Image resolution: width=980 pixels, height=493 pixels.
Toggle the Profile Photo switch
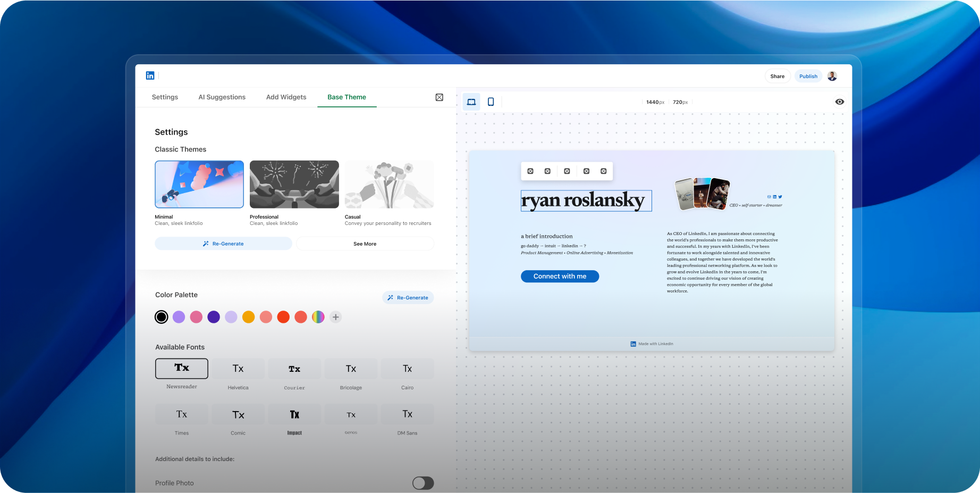point(423,483)
